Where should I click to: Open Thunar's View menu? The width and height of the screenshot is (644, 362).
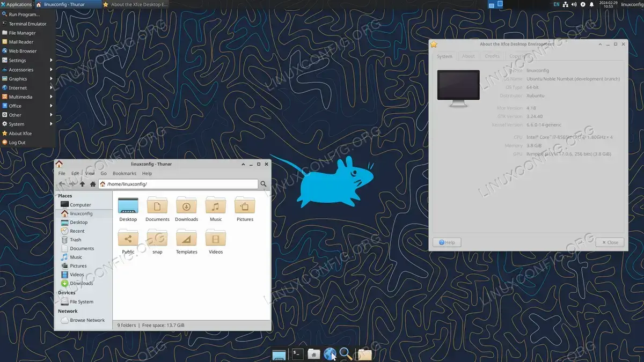[x=90, y=173]
